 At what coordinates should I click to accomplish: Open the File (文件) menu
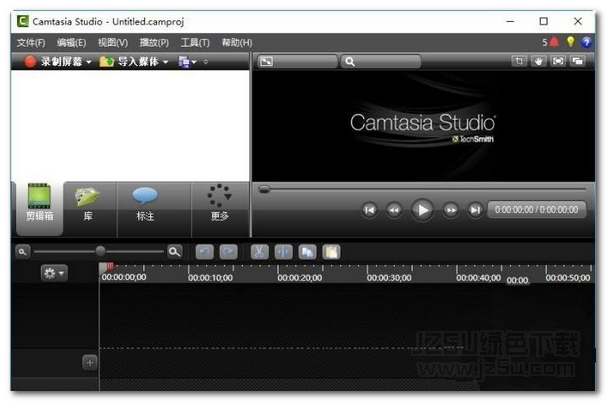pos(31,43)
